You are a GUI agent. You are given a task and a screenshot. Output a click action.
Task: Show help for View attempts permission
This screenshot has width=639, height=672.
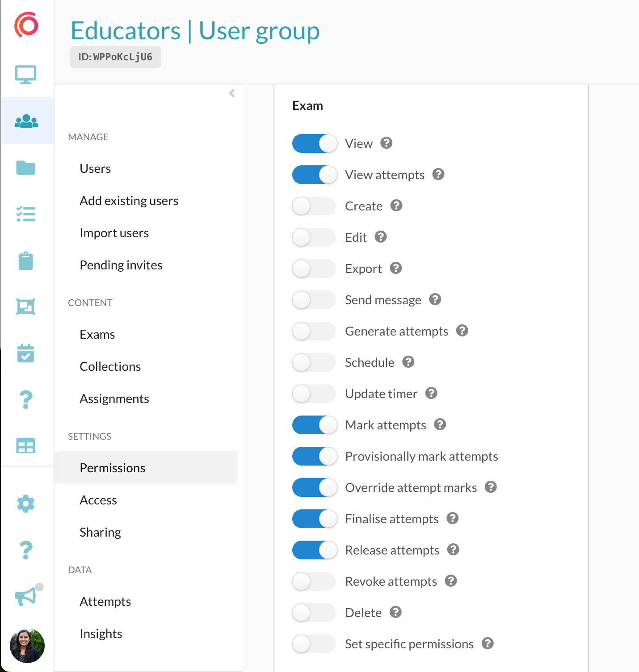(x=438, y=174)
